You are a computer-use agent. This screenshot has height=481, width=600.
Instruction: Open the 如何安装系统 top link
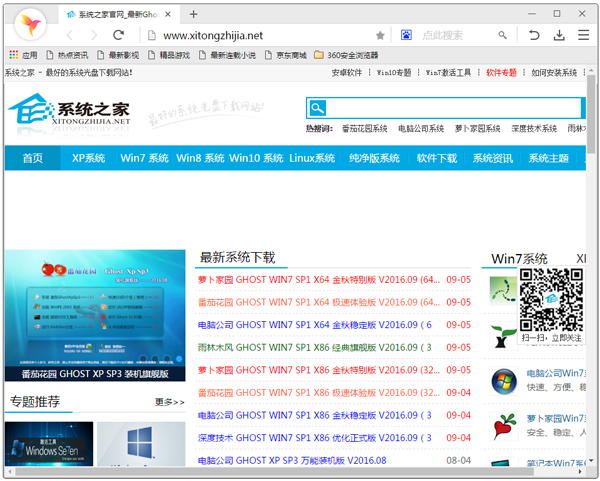click(554, 73)
